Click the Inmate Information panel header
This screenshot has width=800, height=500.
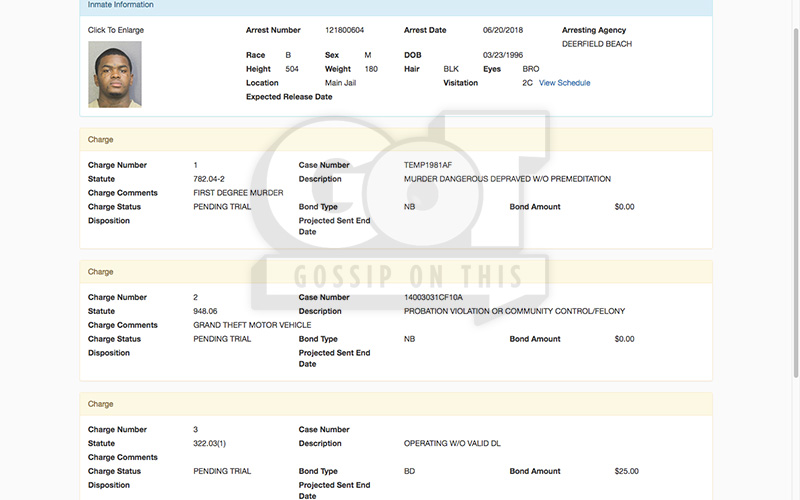396,7
